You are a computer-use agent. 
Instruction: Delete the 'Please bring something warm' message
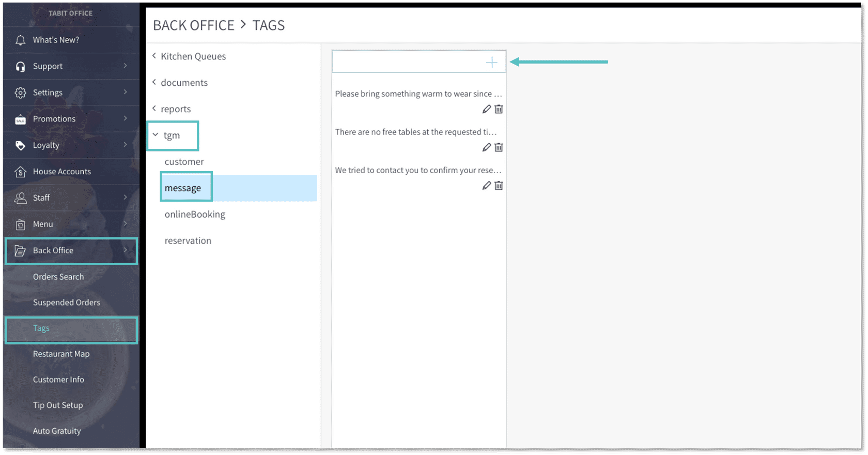[499, 109]
